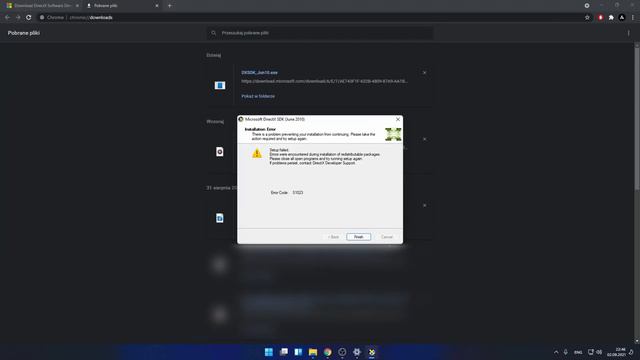Click the Back button in the setup dialog
The image size is (640, 360).
point(333,237)
